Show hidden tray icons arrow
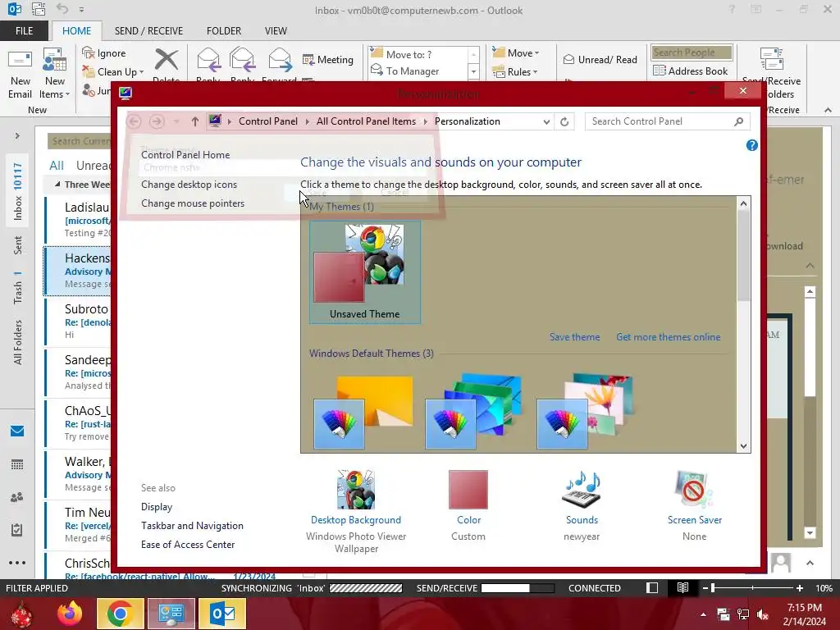840x630 pixels. (703, 614)
